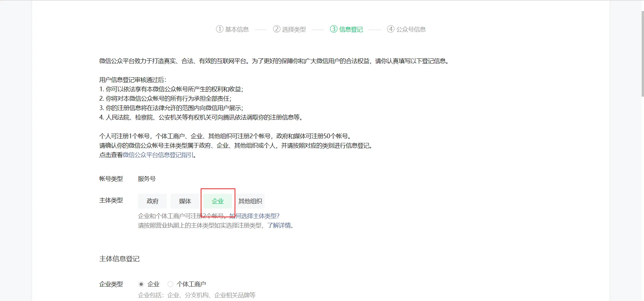Image resolution: width=644 pixels, height=301 pixels.
Task: Click the page's vertical scrollbar thumb
Action: point(642,54)
